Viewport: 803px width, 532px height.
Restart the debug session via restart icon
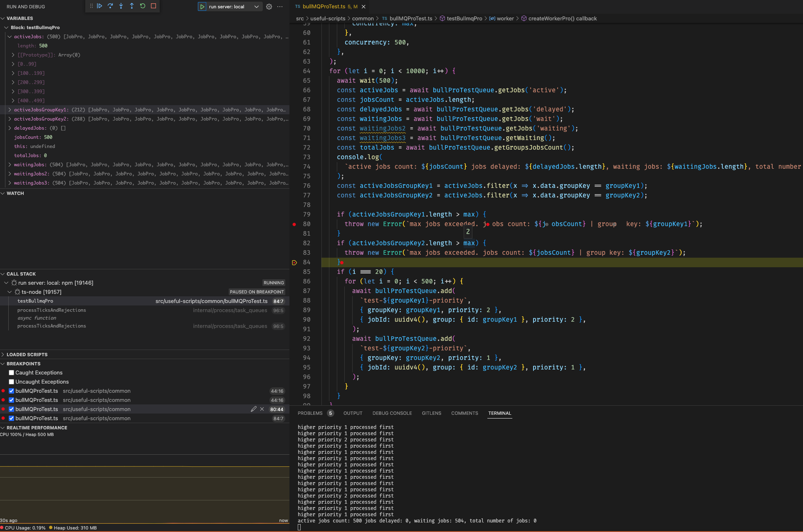pos(142,6)
